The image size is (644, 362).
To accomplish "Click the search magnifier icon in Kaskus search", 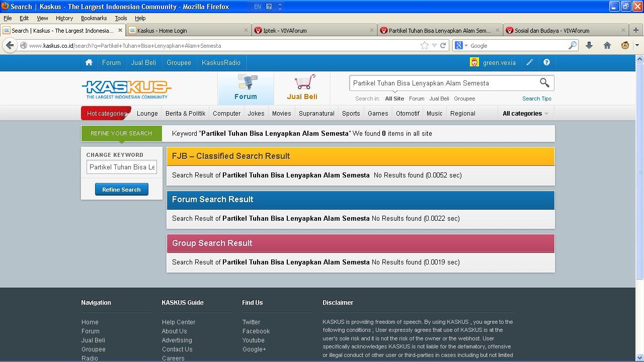I will point(544,82).
